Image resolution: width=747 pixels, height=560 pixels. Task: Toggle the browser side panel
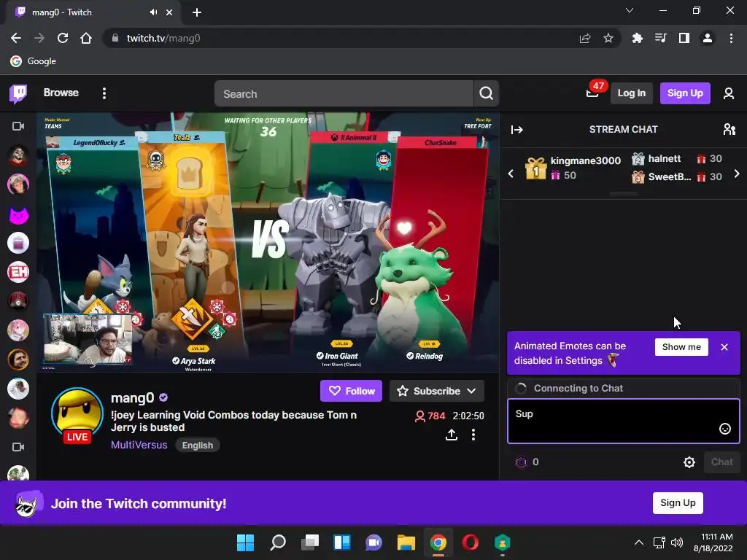click(x=684, y=38)
